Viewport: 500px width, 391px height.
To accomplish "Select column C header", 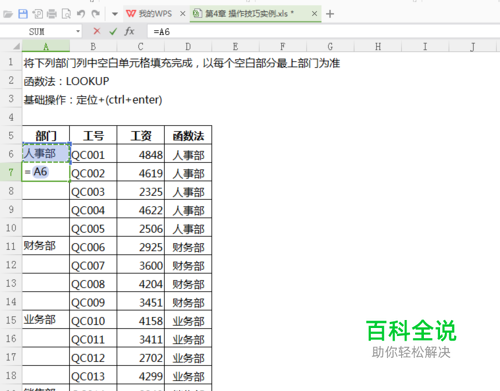I will click(x=141, y=47).
